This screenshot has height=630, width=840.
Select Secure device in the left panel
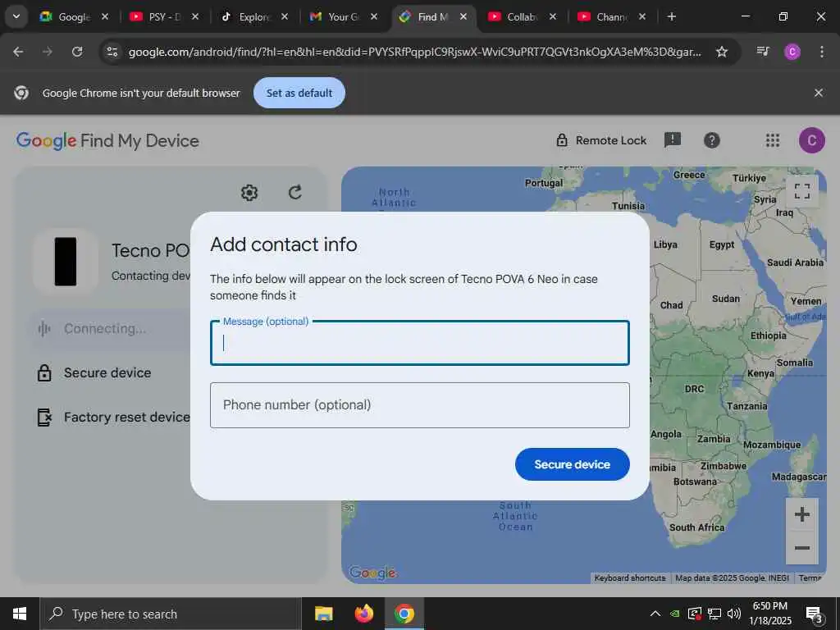[107, 373]
